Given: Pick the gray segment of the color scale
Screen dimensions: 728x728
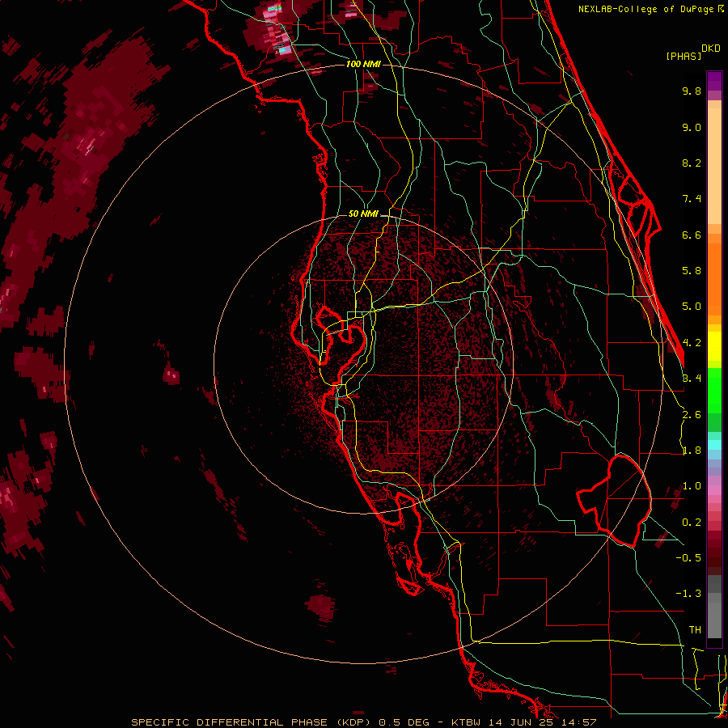Looking at the screenshot, I should (714, 608).
